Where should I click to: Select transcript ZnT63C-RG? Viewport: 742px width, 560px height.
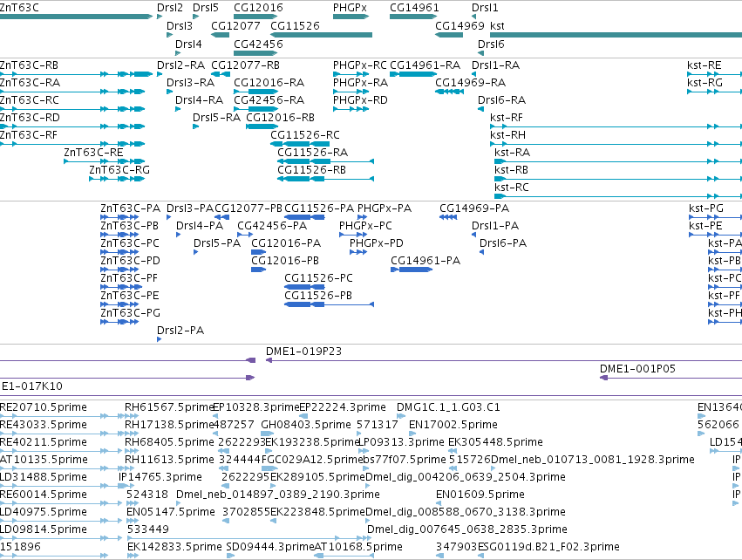(x=119, y=169)
